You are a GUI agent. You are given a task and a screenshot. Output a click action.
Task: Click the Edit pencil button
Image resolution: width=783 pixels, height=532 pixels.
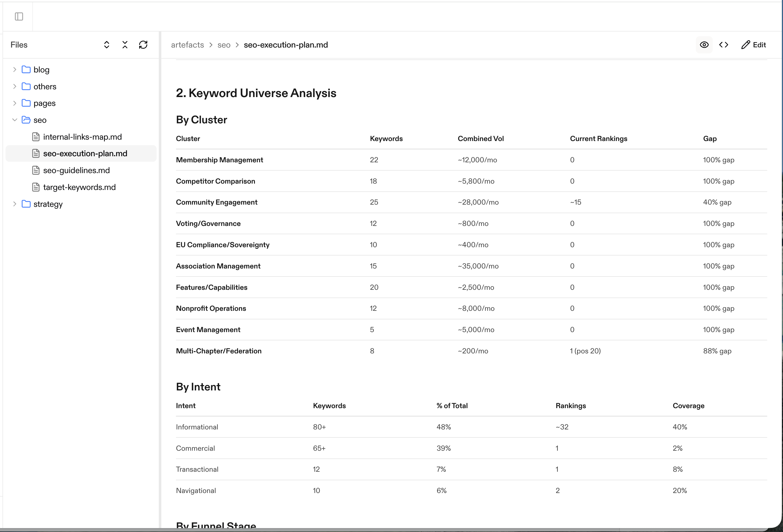pyautogui.click(x=754, y=45)
